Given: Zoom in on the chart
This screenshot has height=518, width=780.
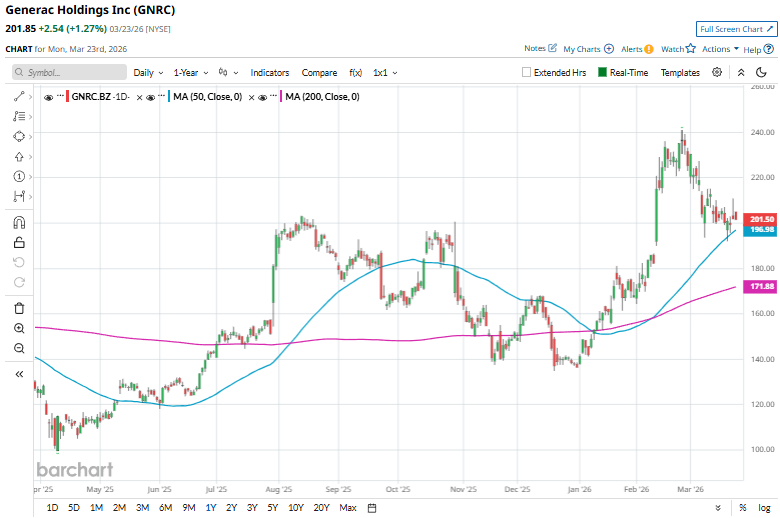Looking at the screenshot, I should (x=19, y=328).
